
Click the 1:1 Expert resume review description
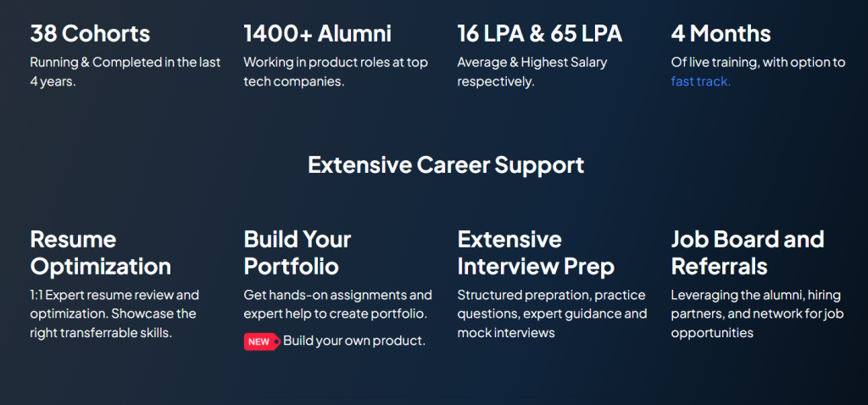[114, 313]
